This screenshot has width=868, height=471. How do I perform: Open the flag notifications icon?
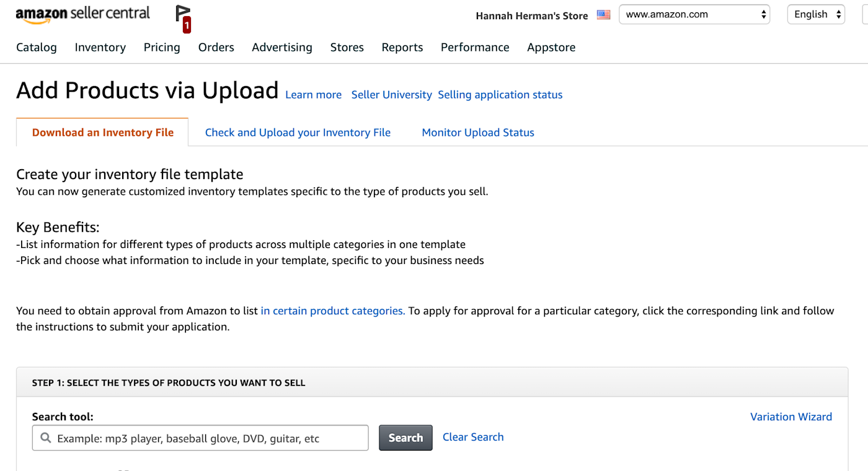pos(183,17)
